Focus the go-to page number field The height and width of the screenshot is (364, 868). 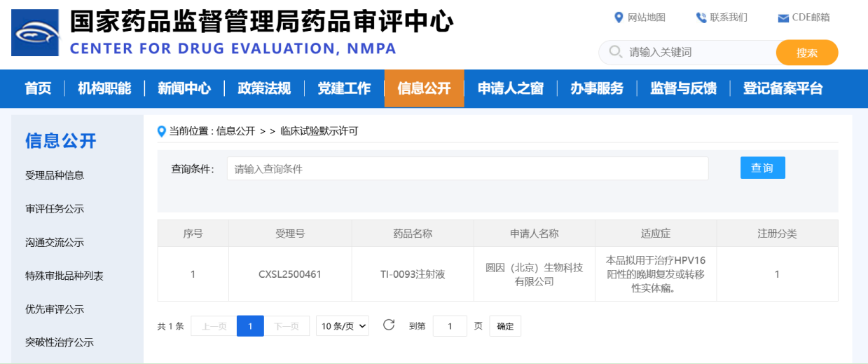(450, 326)
